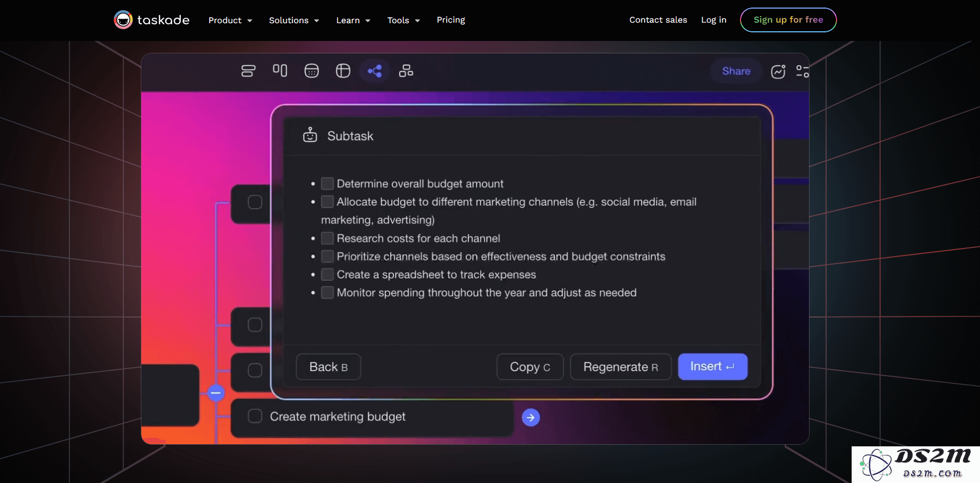Expand the Learn dropdown menu
This screenshot has width=980, height=483.
click(x=353, y=20)
